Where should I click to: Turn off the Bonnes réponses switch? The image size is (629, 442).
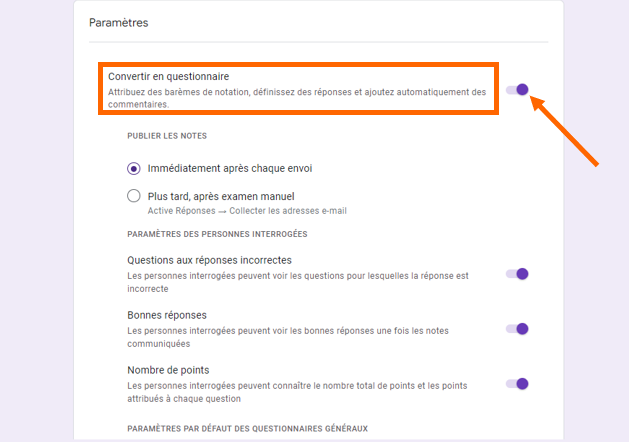click(x=517, y=329)
